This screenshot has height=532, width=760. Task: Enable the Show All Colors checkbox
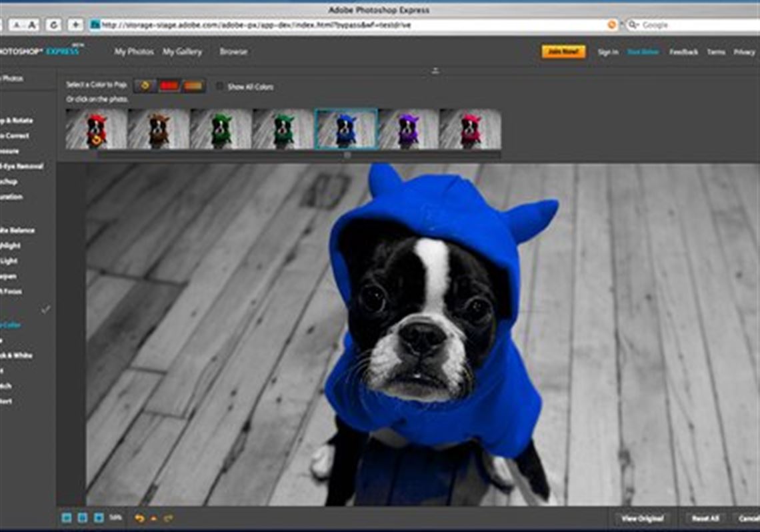click(x=220, y=87)
